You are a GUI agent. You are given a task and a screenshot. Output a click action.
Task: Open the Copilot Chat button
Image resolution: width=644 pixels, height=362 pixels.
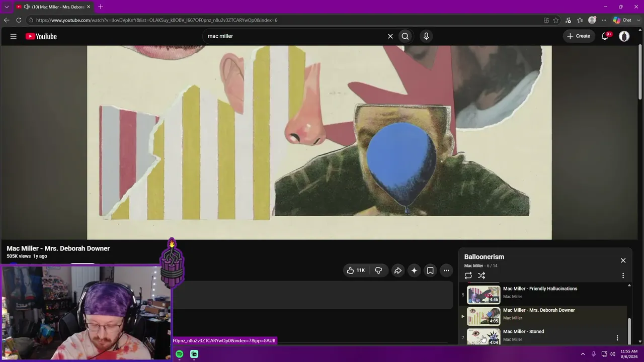click(x=622, y=20)
